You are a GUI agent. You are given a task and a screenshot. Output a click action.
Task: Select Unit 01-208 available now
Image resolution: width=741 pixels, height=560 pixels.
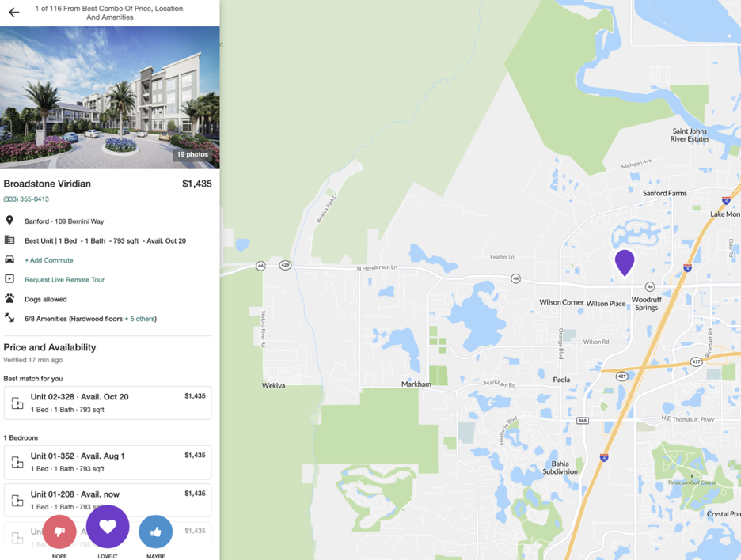tap(108, 500)
